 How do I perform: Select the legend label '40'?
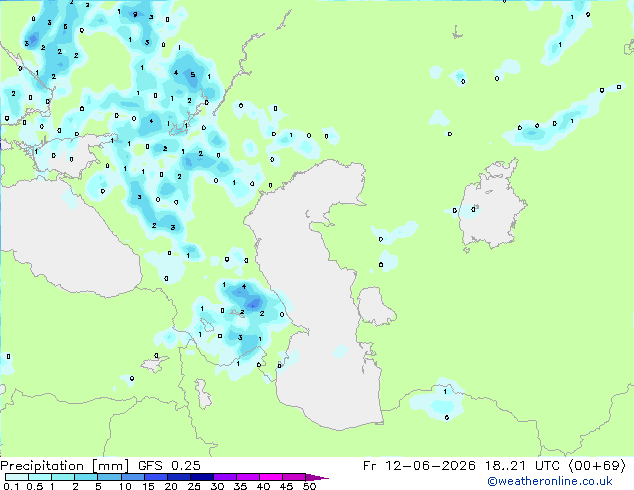[263, 486]
